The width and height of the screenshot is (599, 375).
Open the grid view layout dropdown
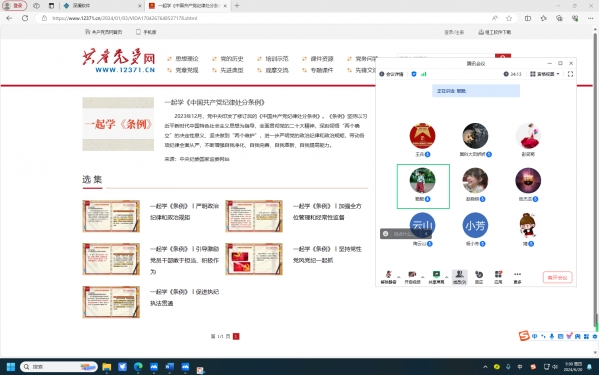point(545,74)
